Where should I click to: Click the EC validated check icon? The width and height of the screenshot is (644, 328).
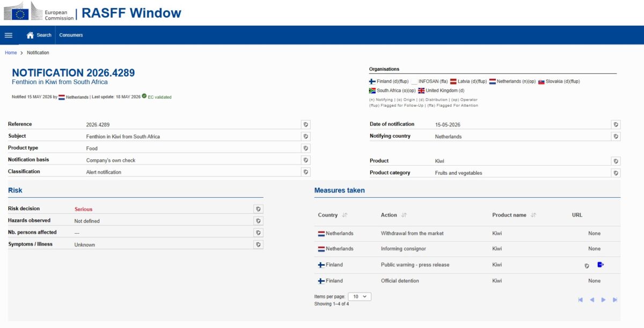[144, 96]
